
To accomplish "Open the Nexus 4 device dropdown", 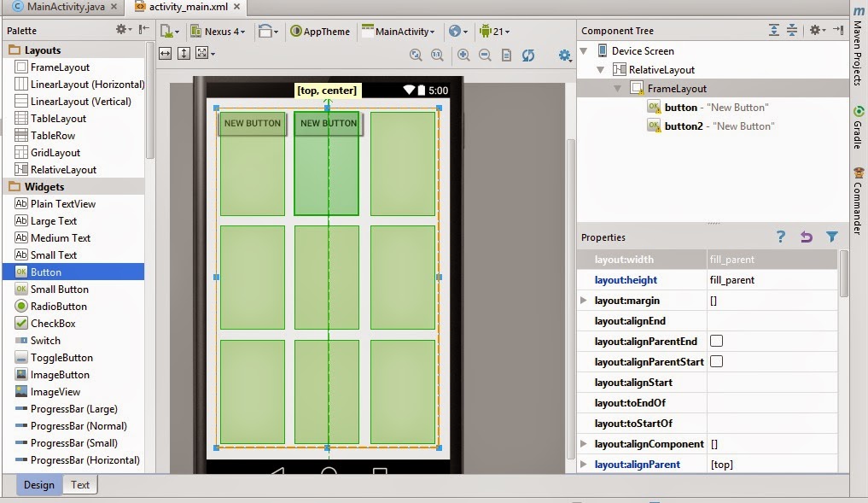I will tap(218, 31).
